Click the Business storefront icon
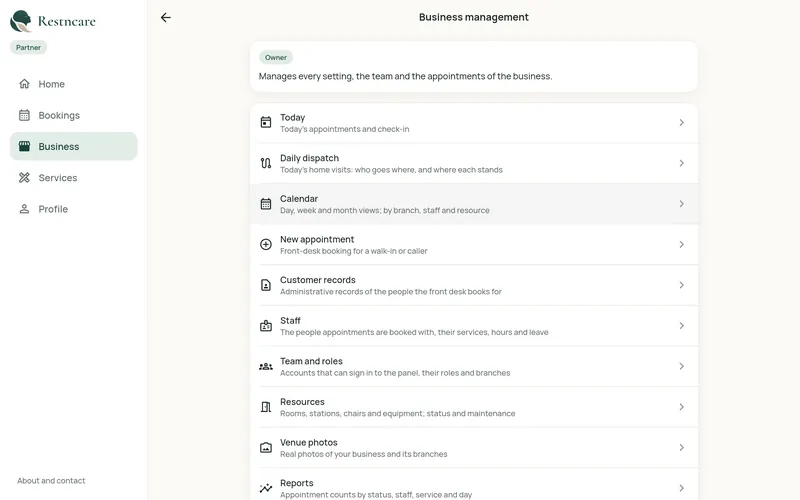 [x=24, y=146]
